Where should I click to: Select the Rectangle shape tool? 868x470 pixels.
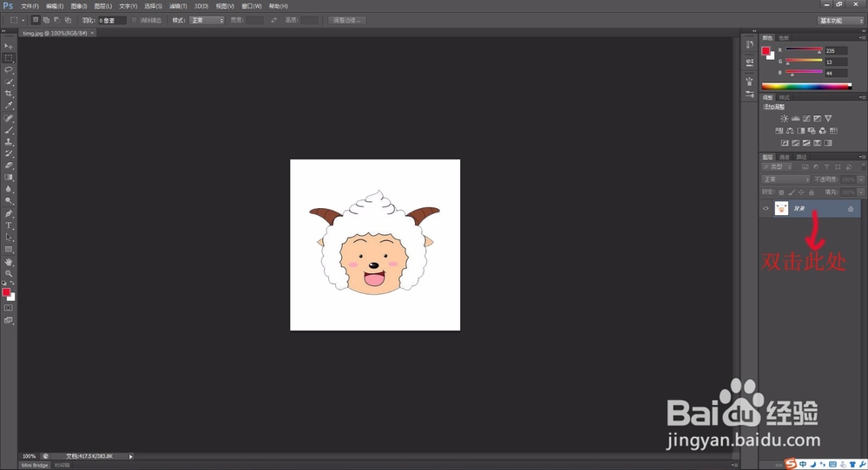(x=9, y=250)
